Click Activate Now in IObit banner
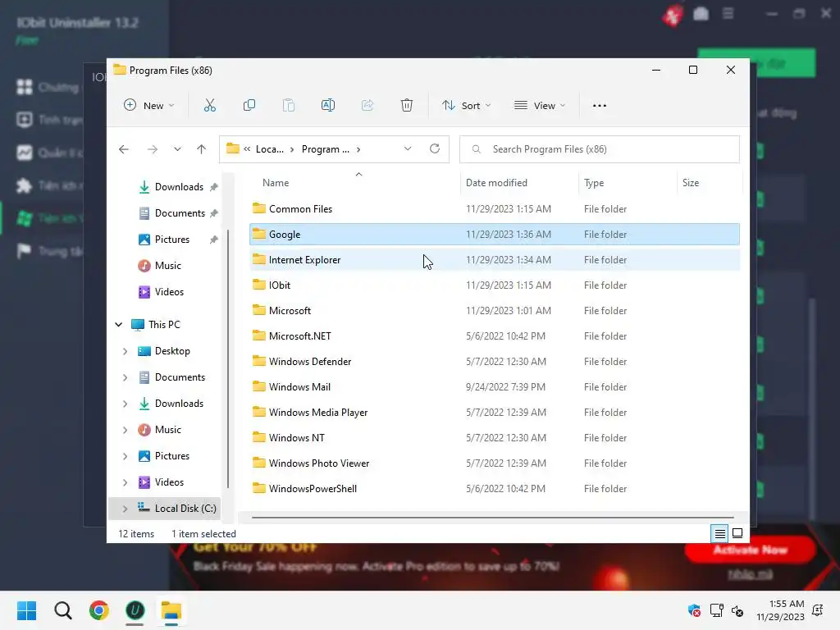Image resolution: width=840 pixels, height=630 pixels. [750, 550]
